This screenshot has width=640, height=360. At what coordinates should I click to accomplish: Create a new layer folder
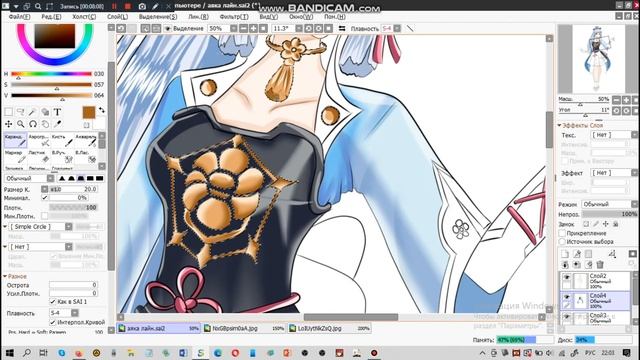(x=588, y=254)
